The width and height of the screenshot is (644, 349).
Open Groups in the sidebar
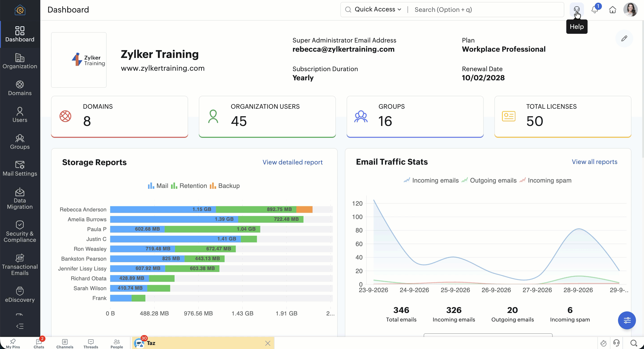point(20,142)
